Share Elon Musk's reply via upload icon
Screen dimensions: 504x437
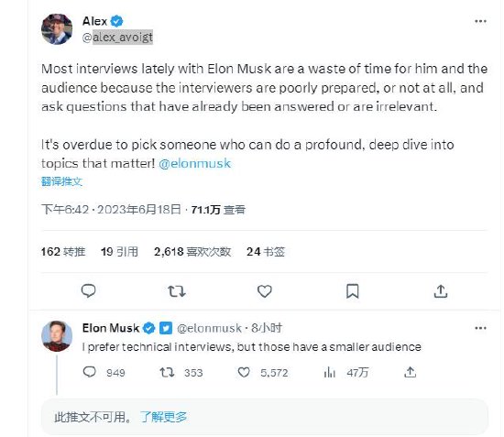tap(410, 372)
